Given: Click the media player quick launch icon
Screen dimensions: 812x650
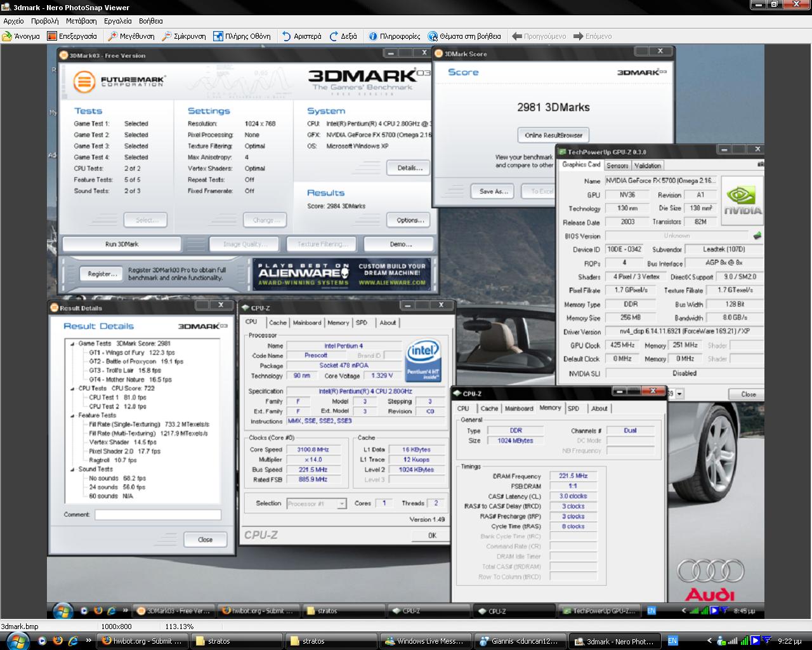Looking at the screenshot, I should tap(43, 641).
